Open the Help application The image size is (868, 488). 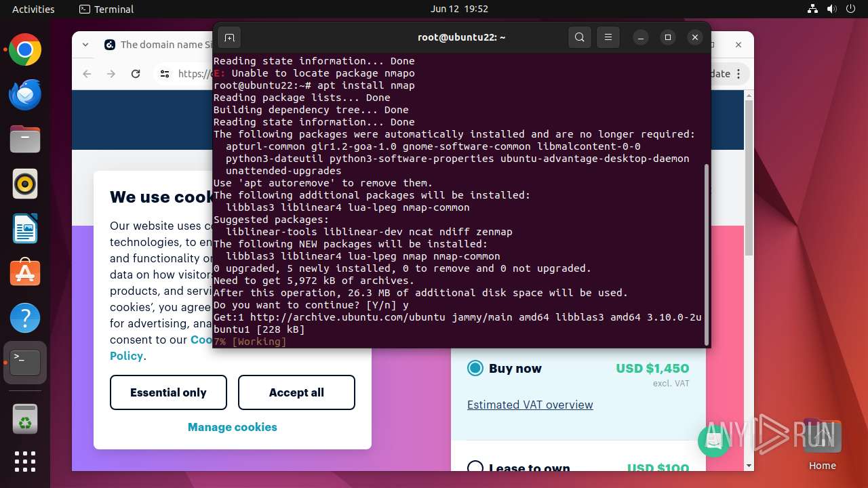tap(25, 319)
